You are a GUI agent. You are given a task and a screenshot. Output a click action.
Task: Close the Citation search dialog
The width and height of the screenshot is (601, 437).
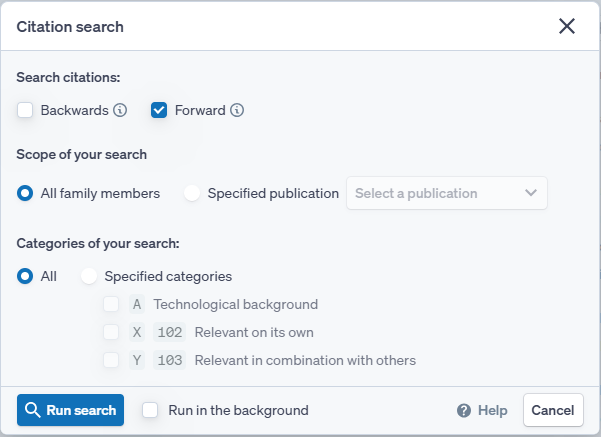point(567,27)
